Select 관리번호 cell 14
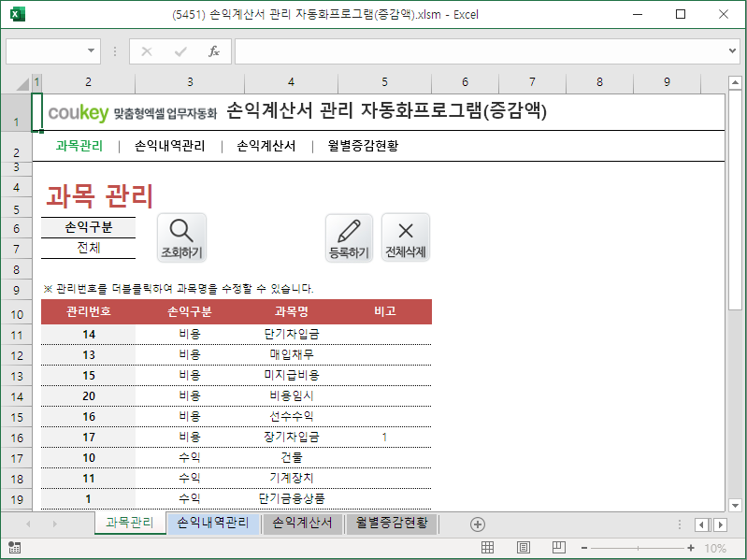This screenshot has width=747, height=560. coord(89,335)
